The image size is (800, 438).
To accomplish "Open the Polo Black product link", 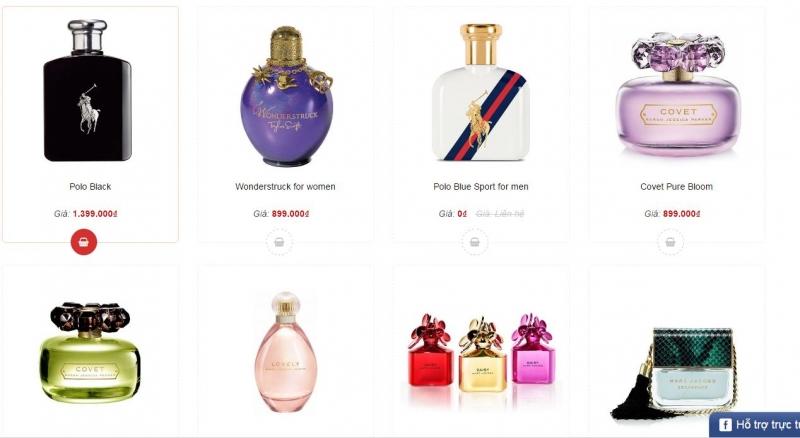I will pos(90,187).
